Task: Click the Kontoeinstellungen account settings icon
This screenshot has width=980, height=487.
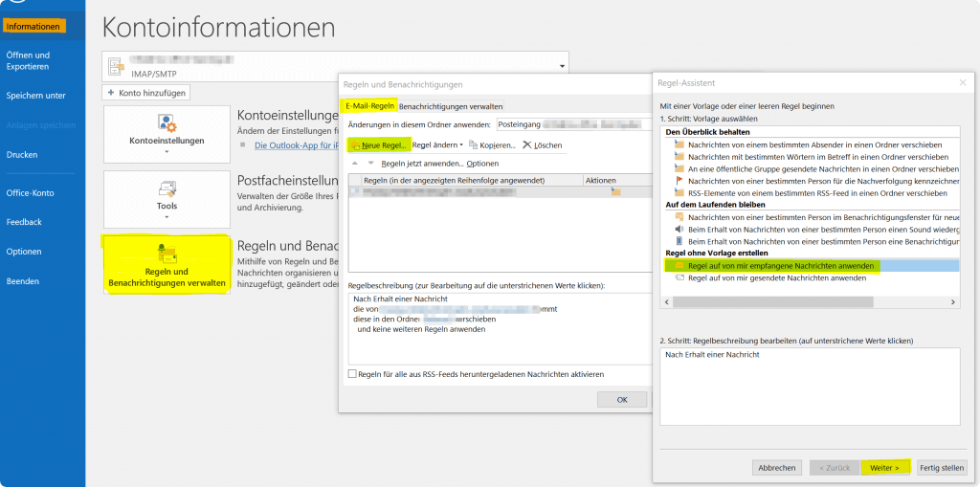Action: [x=167, y=122]
